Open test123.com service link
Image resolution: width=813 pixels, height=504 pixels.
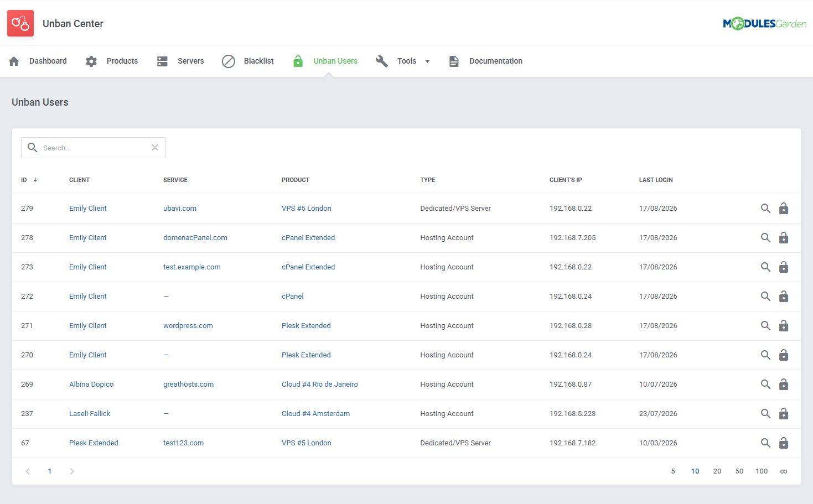tap(184, 443)
